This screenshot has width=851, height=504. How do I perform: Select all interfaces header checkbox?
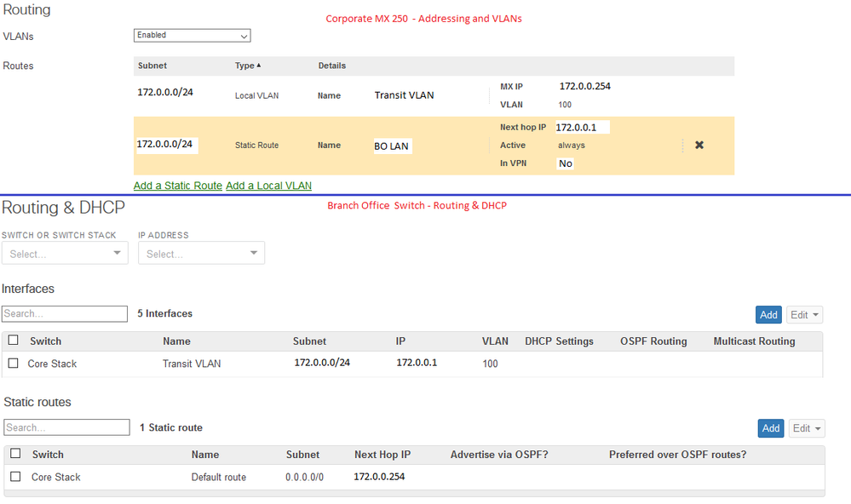coord(14,341)
